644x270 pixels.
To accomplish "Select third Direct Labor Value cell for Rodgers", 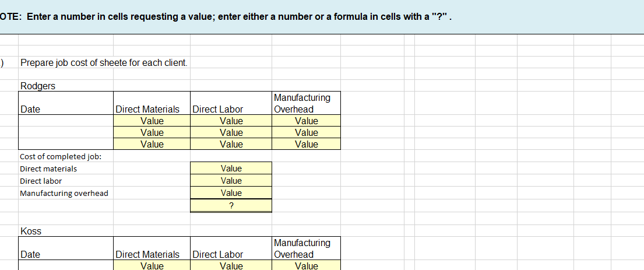I will point(231,144).
